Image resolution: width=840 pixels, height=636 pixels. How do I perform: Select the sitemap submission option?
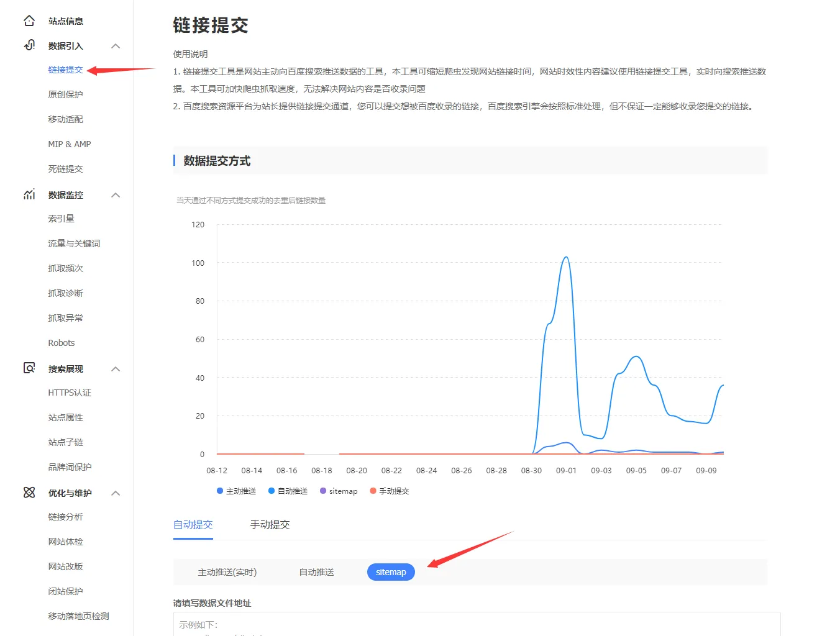(391, 572)
